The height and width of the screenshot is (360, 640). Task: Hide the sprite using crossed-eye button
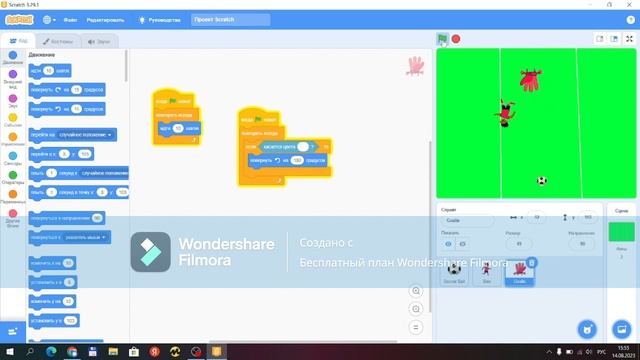tap(462, 244)
